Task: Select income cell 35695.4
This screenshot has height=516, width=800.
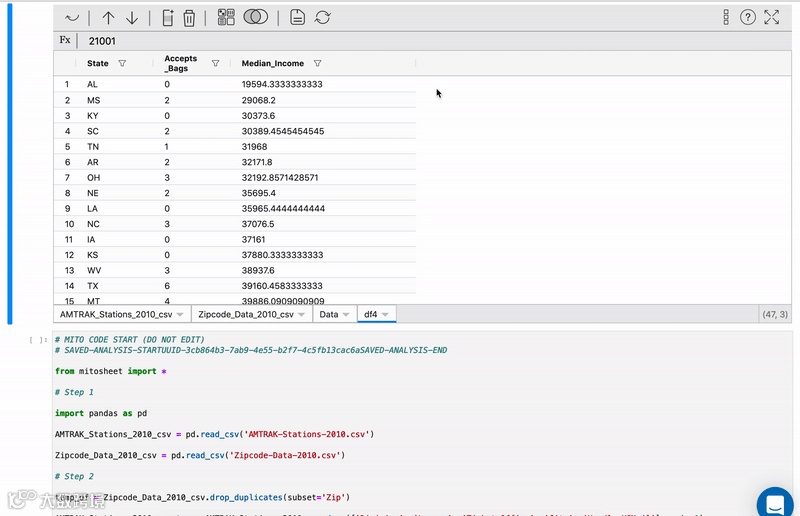Action: click(x=323, y=193)
